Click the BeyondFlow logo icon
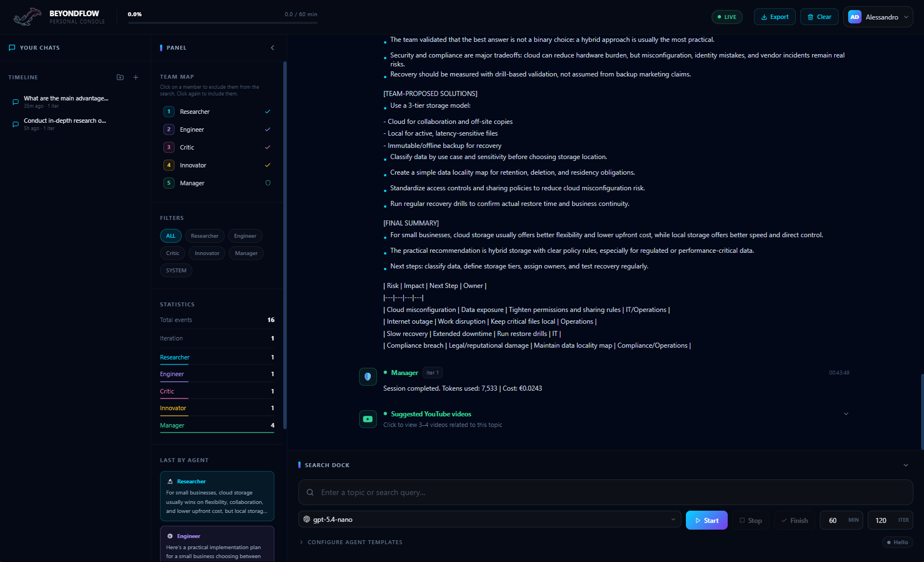 (x=28, y=17)
